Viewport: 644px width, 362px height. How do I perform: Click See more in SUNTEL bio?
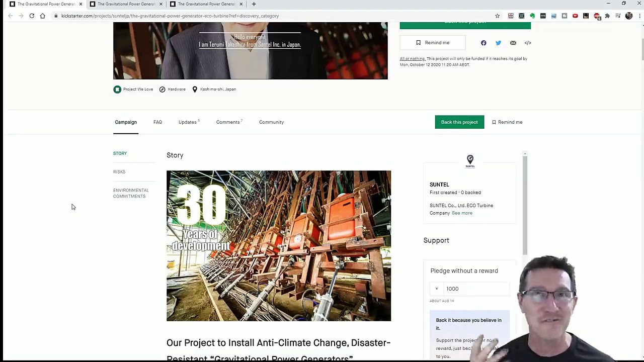pos(462,213)
